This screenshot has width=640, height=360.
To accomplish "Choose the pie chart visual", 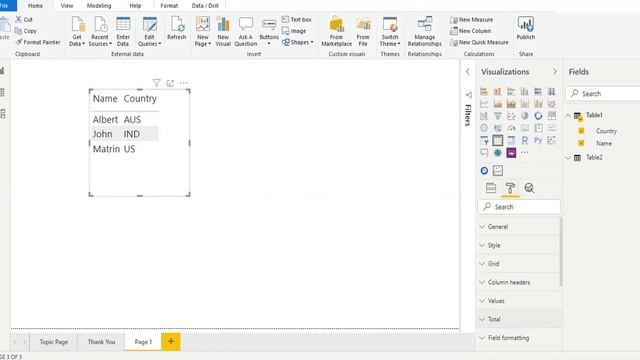I will click(524, 116).
